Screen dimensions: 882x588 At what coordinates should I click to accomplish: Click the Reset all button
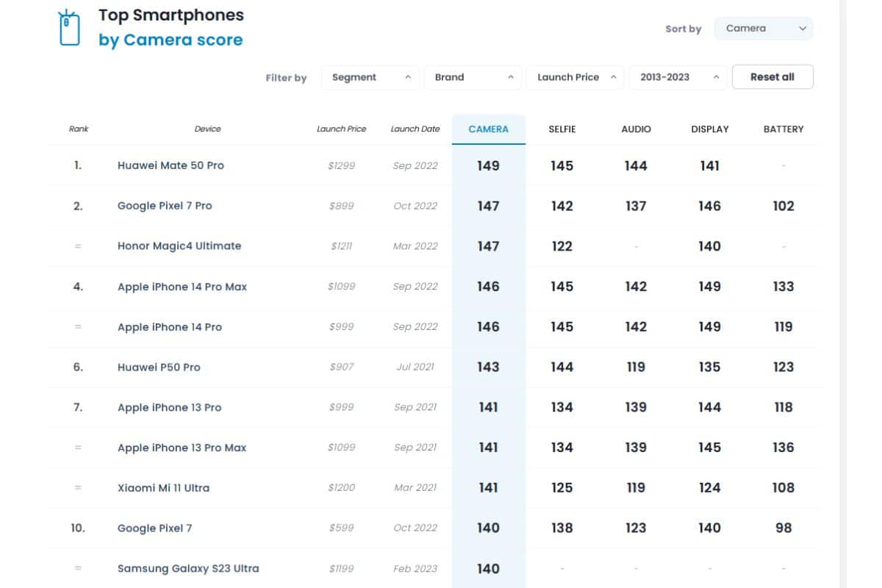(772, 77)
